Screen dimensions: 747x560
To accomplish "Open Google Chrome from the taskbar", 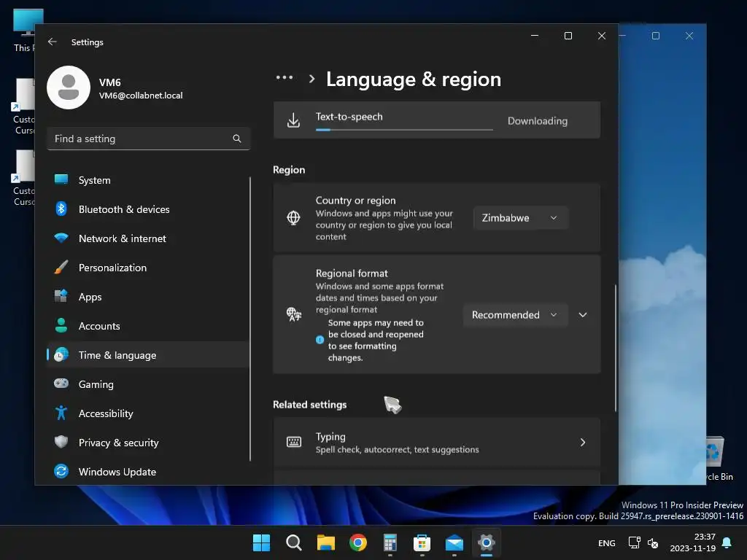I will (x=357, y=542).
